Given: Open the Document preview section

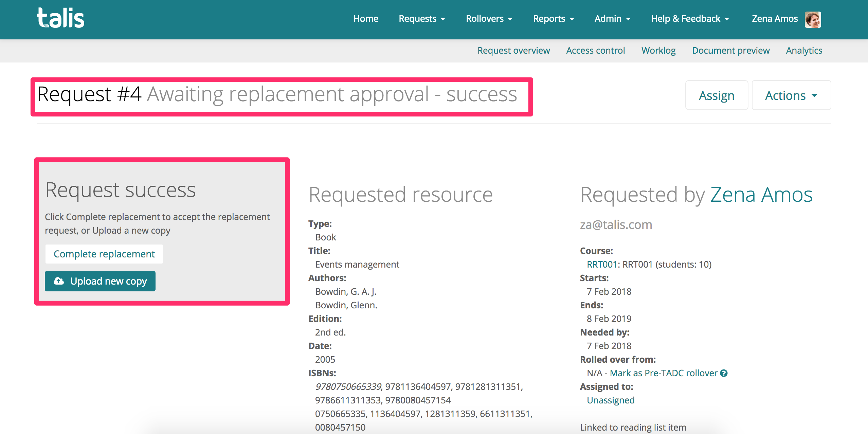Looking at the screenshot, I should [x=731, y=51].
